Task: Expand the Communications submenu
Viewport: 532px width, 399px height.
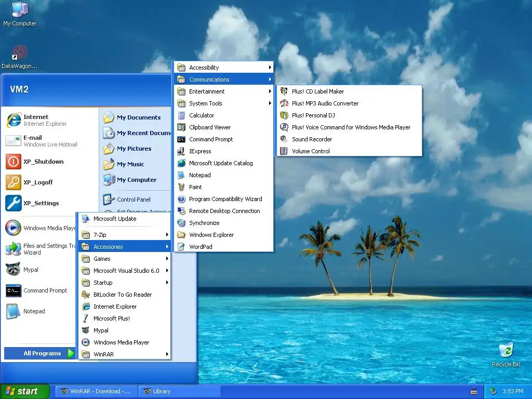Action: click(223, 79)
